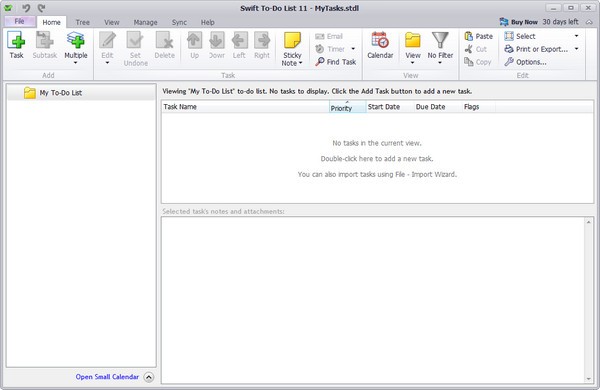Open the File menu

pos(20,21)
